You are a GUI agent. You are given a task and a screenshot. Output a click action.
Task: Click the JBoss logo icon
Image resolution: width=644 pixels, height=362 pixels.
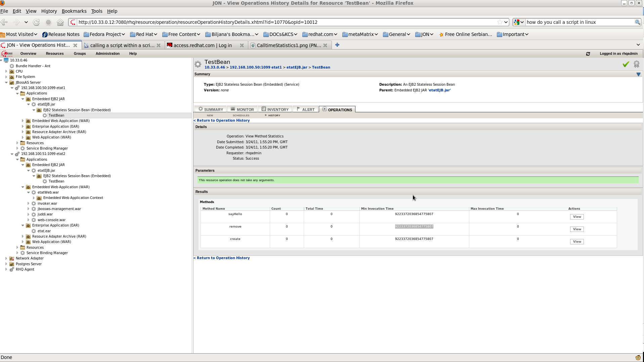pyautogui.click(x=7, y=53)
